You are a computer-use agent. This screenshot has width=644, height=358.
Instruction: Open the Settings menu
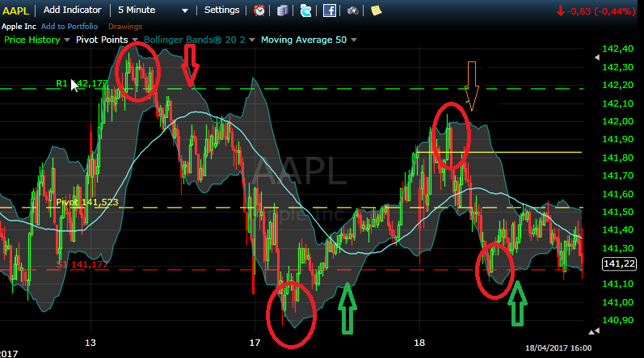pyautogui.click(x=221, y=10)
